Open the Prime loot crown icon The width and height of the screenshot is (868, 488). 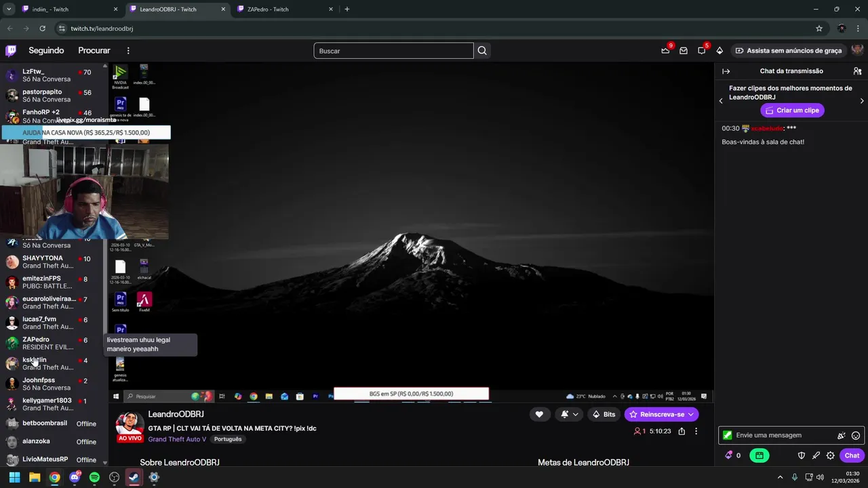tap(665, 51)
